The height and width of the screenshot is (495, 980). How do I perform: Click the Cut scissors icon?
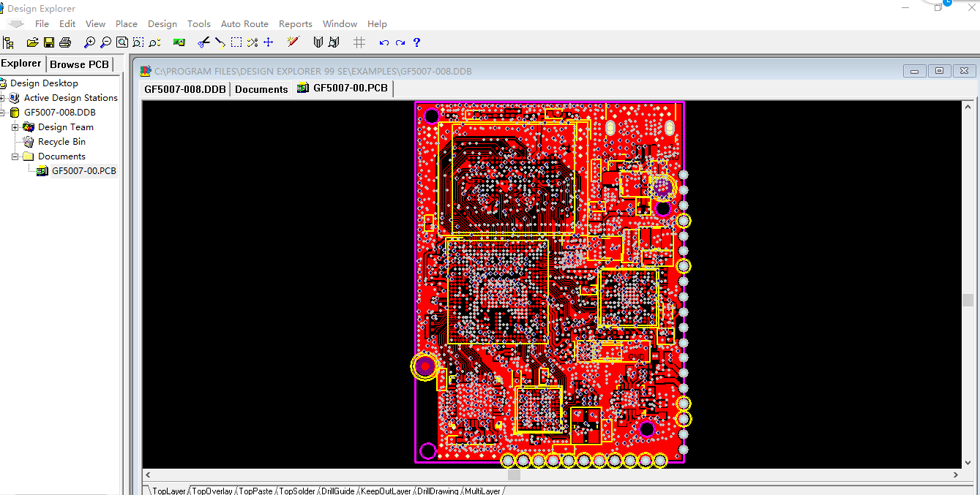point(203,42)
